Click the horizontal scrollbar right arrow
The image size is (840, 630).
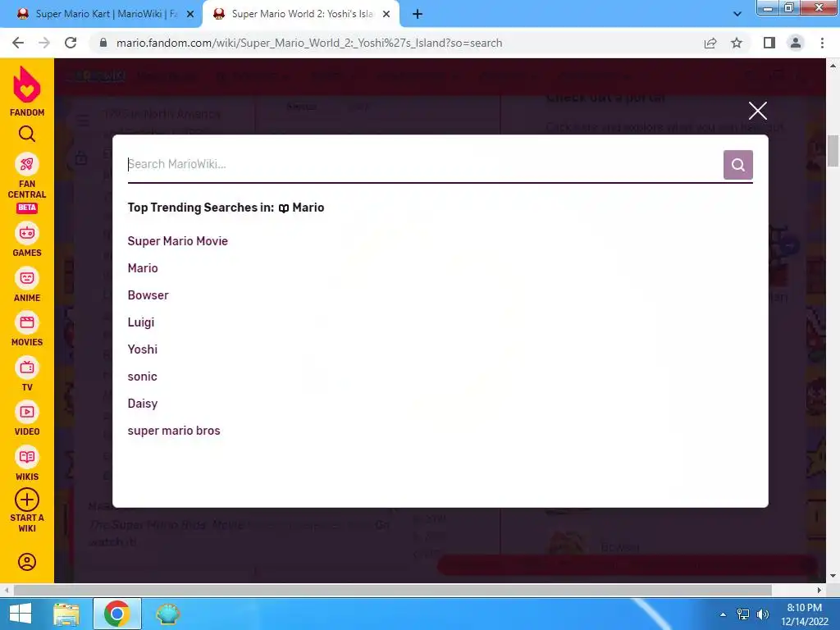[819, 590]
